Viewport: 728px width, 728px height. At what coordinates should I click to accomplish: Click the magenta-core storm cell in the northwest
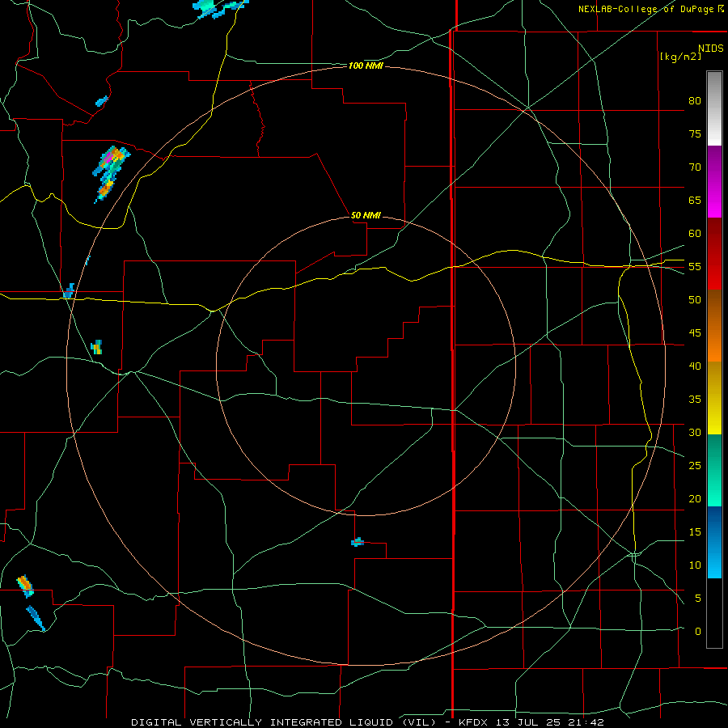[x=111, y=173]
